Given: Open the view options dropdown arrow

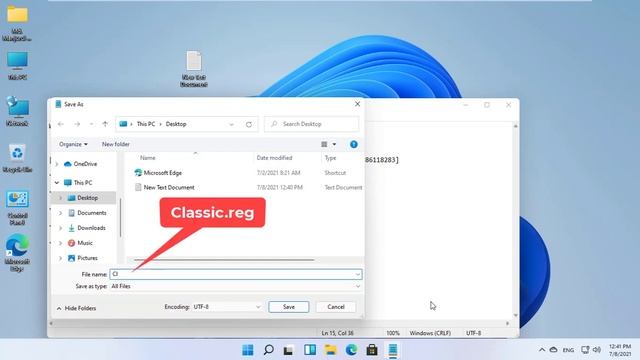Looking at the screenshot, I should coord(334,144).
